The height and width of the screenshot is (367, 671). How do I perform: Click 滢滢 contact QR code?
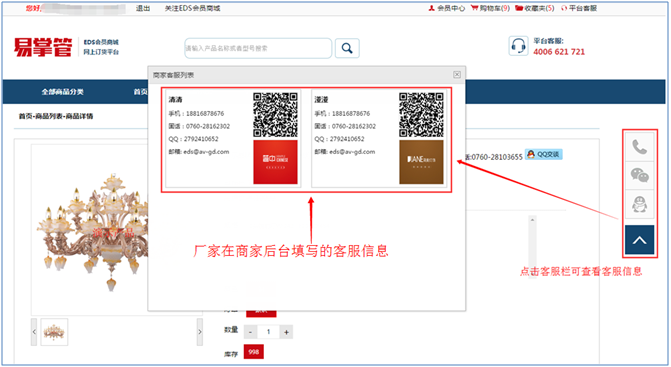pyautogui.click(x=421, y=115)
